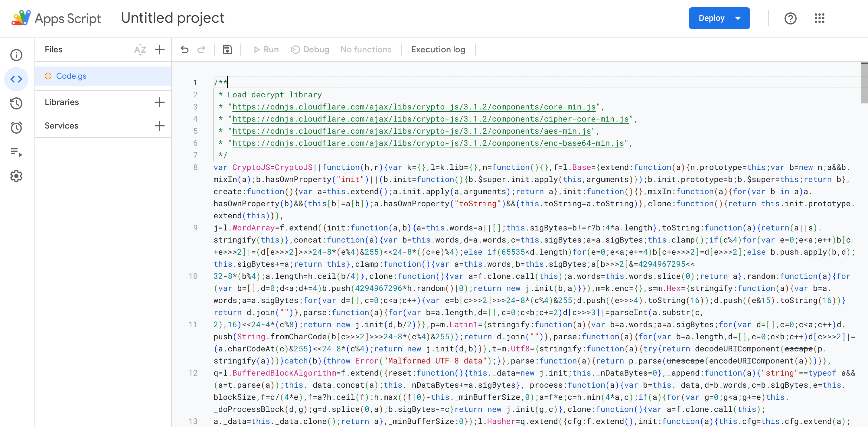Click the WordArray identifier on line 9
Image resolution: width=868 pixels, height=427 pixels.
click(253, 228)
